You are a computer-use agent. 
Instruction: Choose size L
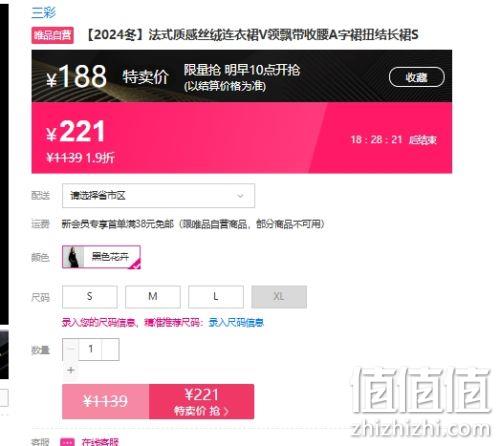click(216, 297)
